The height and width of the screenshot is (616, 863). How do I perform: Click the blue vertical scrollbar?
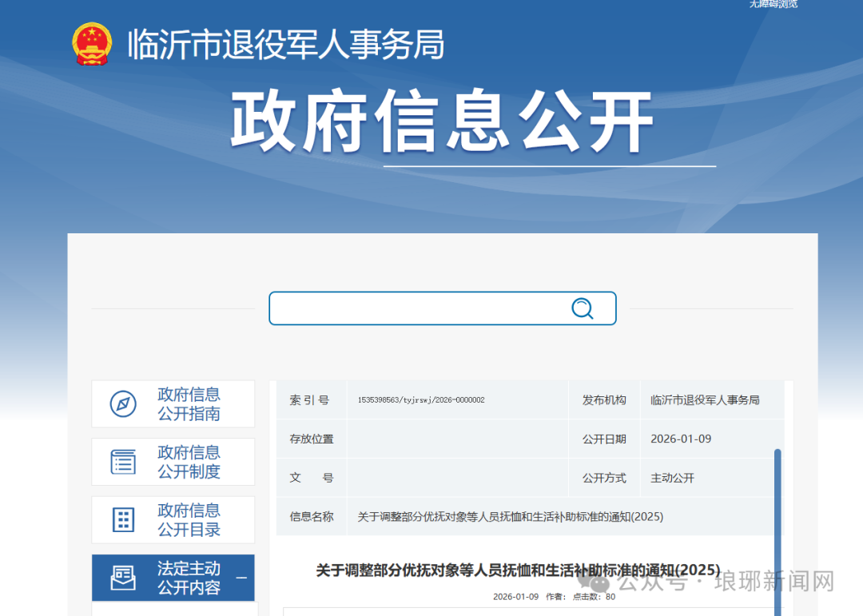[x=777, y=527]
